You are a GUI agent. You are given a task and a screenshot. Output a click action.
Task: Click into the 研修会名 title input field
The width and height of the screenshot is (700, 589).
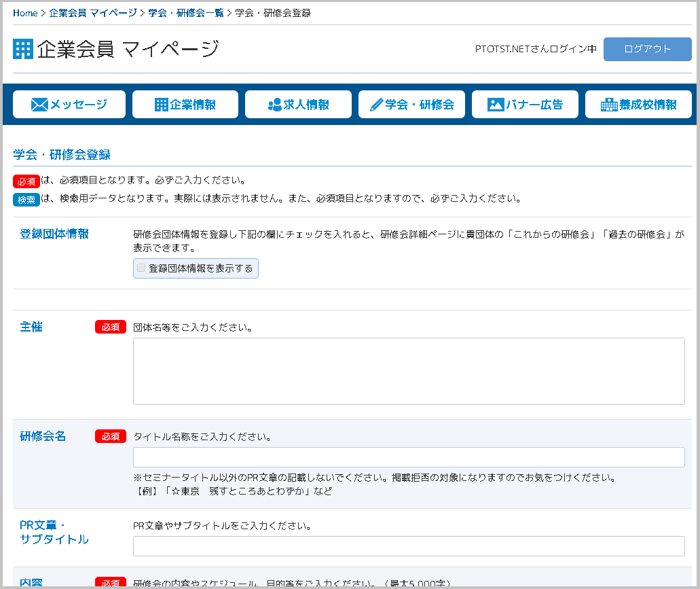[409, 457]
